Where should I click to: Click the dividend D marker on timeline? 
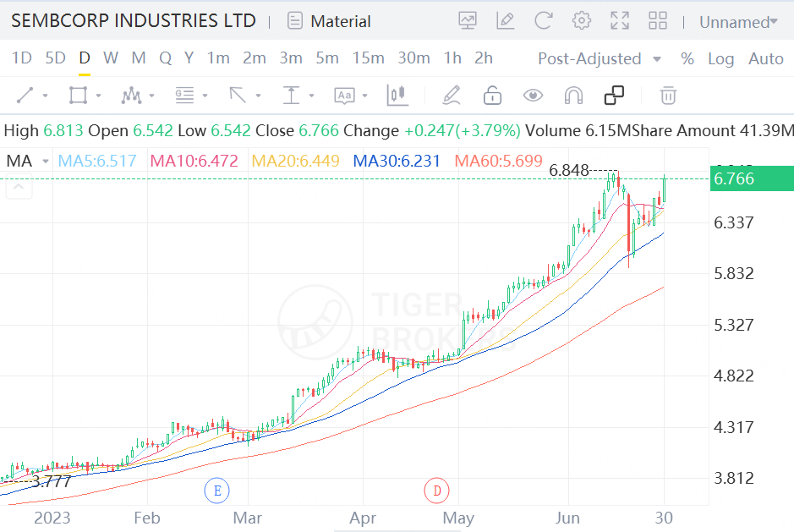[x=437, y=490]
